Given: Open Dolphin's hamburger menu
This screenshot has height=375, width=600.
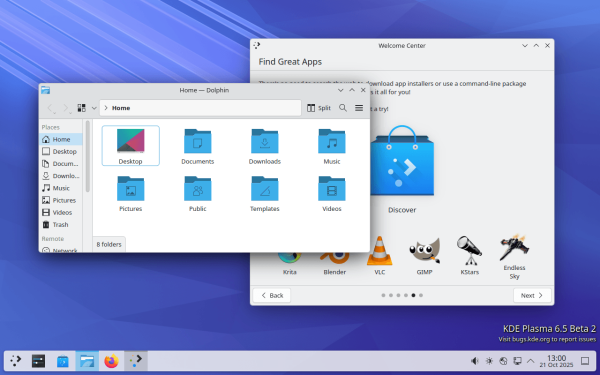Looking at the screenshot, I should [x=359, y=108].
